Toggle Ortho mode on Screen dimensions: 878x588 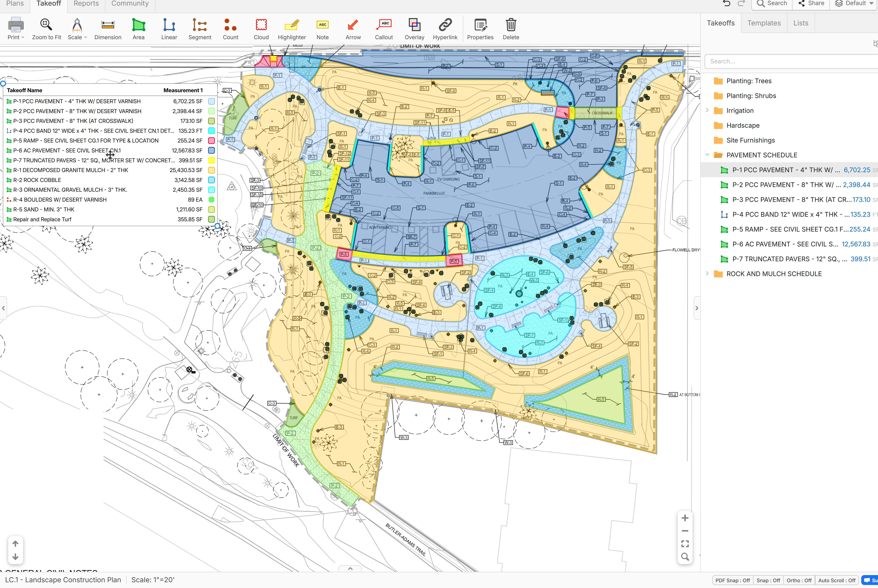pyautogui.click(x=799, y=580)
